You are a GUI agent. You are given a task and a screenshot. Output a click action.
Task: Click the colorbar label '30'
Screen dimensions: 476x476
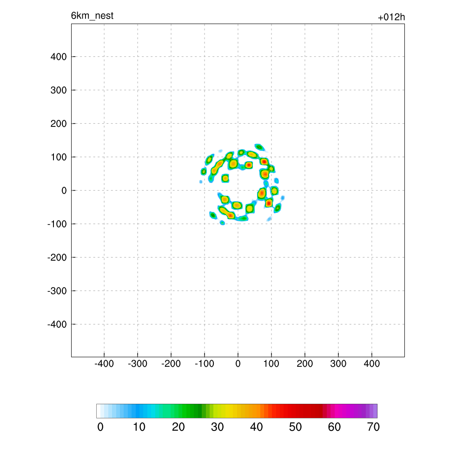coord(218,427)
